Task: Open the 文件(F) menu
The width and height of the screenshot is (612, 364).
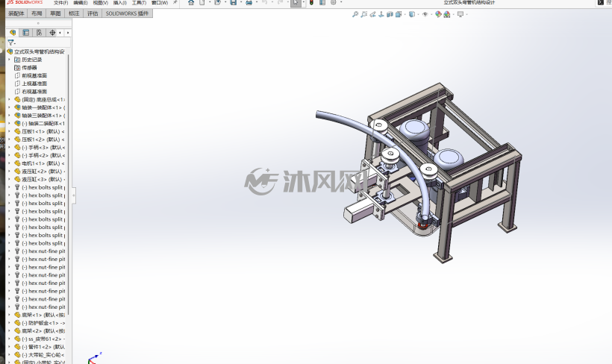Action: tap(61, 3)
